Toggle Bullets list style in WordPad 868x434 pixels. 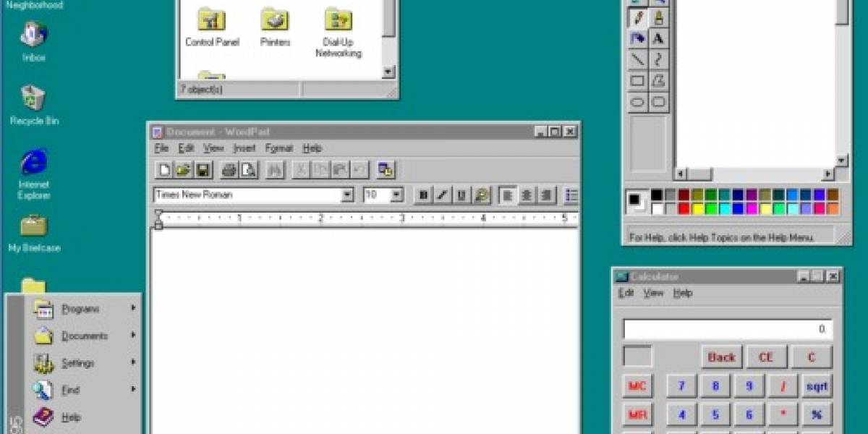pyautogui.click(x=571, y=195)
